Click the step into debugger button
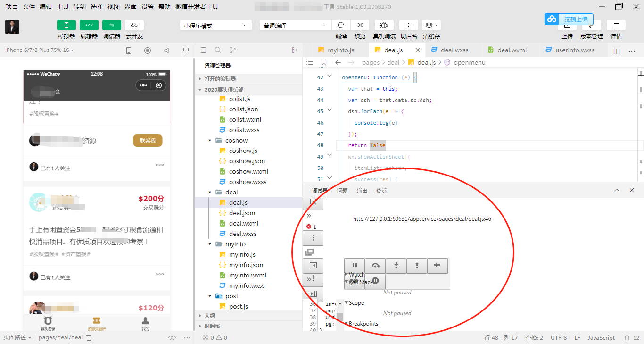The image size is (644, 344). [396, 266]
